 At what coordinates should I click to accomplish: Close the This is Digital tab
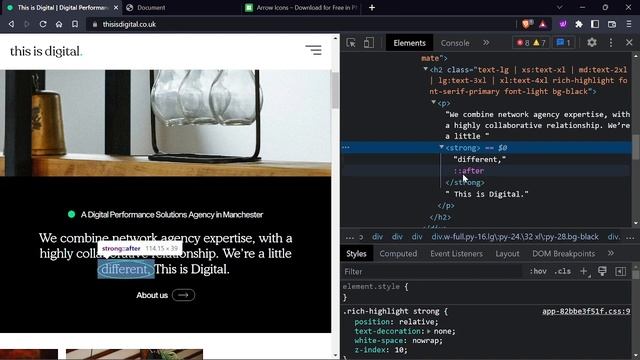(116, 8)
